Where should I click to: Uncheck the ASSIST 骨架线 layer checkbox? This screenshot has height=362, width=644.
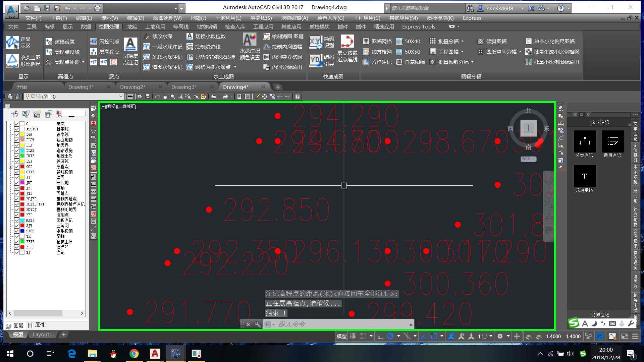pos(16,129)
